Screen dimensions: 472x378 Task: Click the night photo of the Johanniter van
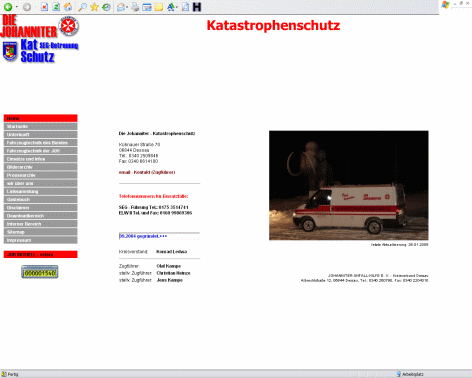pos(349,185)
